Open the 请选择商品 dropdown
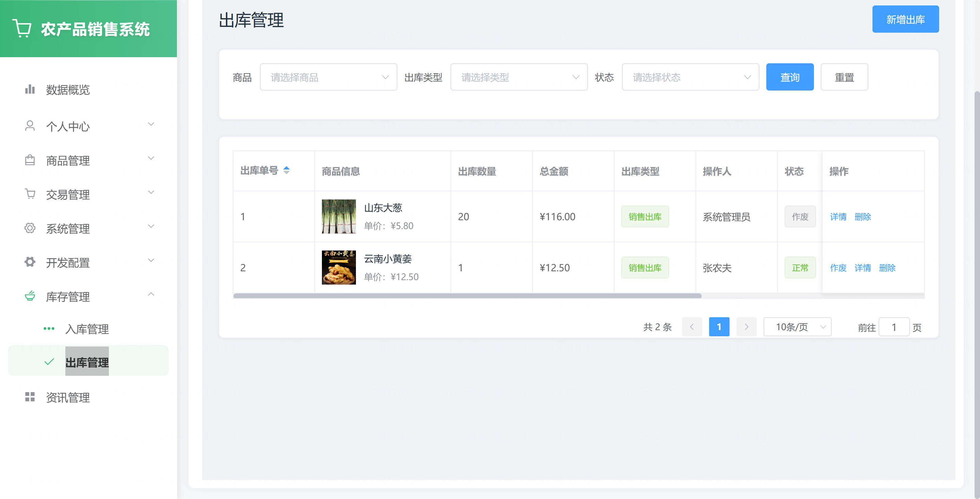Viewport: 980px width, 499px height. point(328,77)
